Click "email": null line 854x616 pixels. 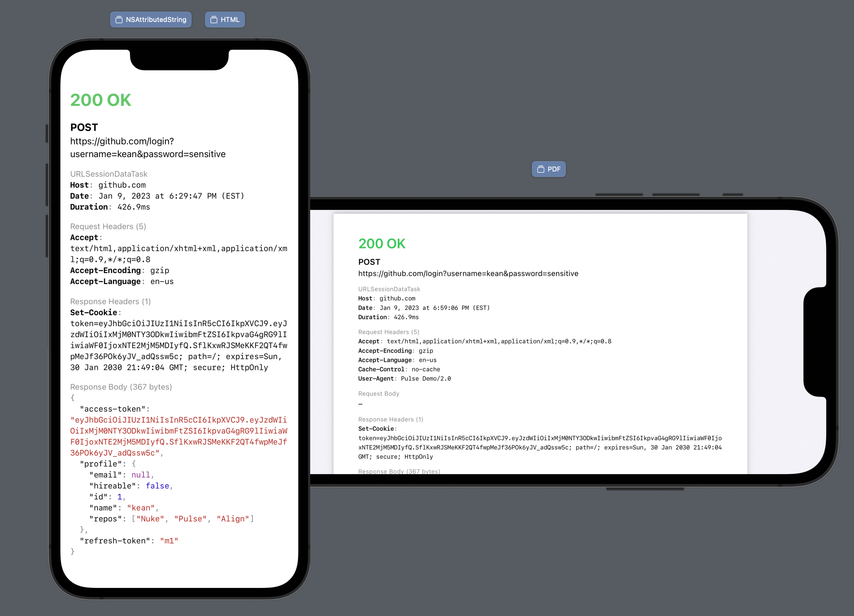click(121, 475)
